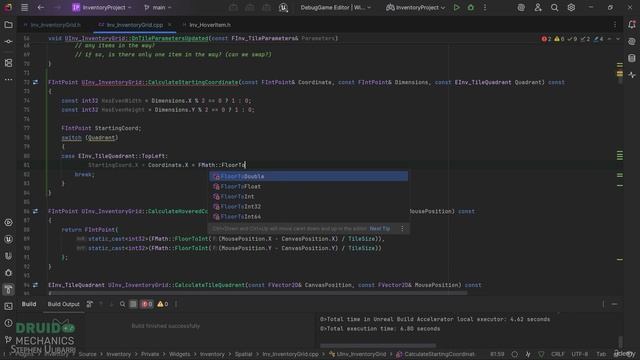Image resolution: width=640 pixels, height=360 pixels.
Task: Show more tool windows ellipsis
Action: [8, 80]
